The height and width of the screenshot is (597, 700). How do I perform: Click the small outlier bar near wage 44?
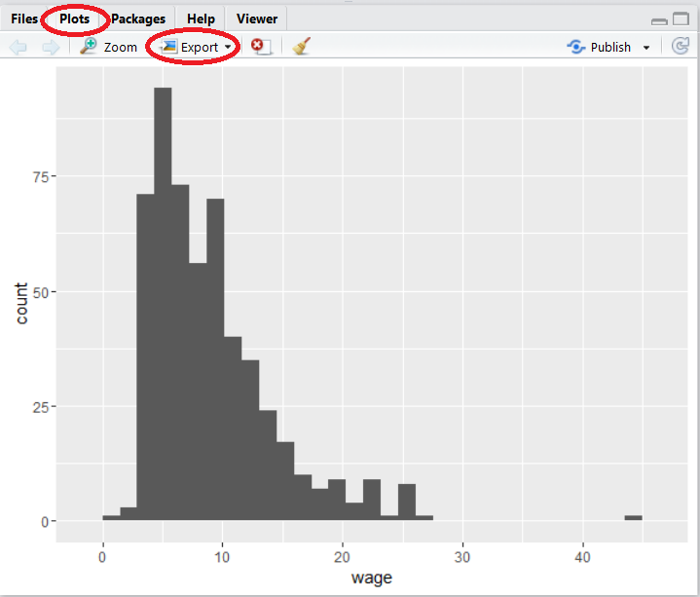click(633, 517)
